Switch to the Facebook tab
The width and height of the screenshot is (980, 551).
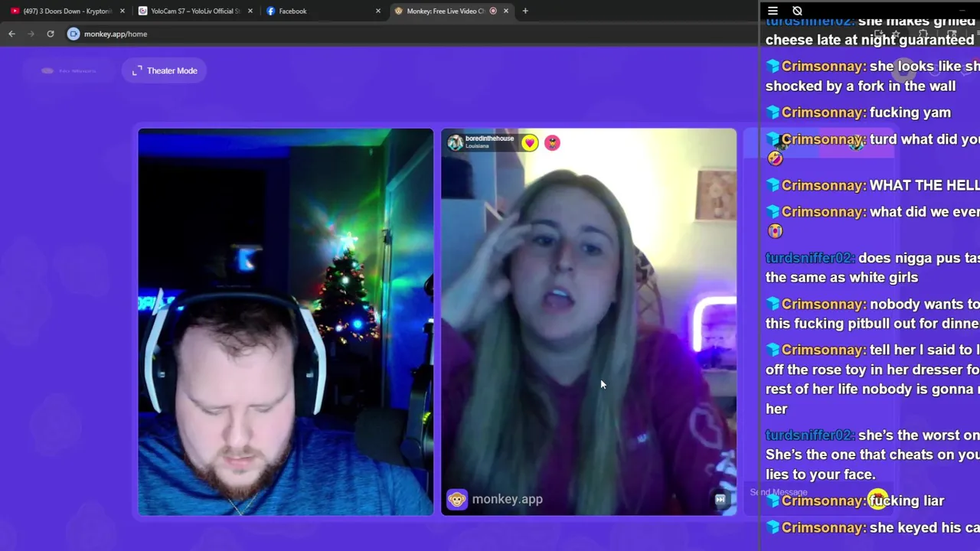tap(322, 11)
